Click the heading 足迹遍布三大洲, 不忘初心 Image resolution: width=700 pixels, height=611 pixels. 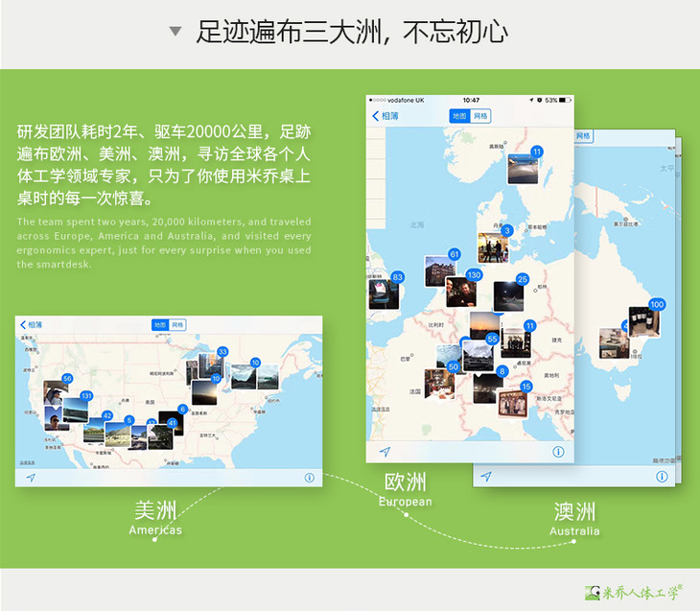tap(352, 32)
